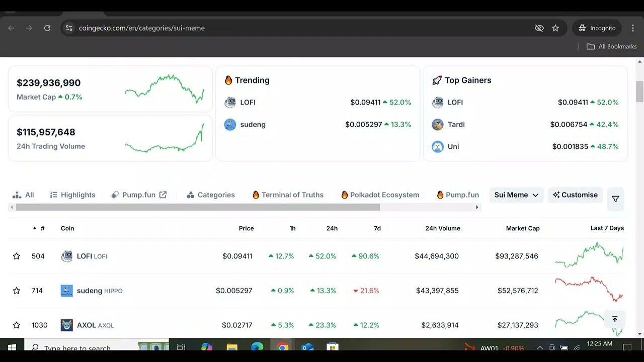Open the Pump.fun external link tab
Viewport: 644px width, 362px height.
[139, 195]
